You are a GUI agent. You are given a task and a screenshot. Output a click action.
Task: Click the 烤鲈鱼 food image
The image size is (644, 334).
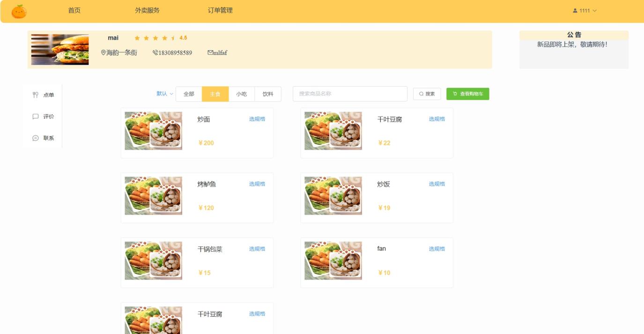point(153,196)
